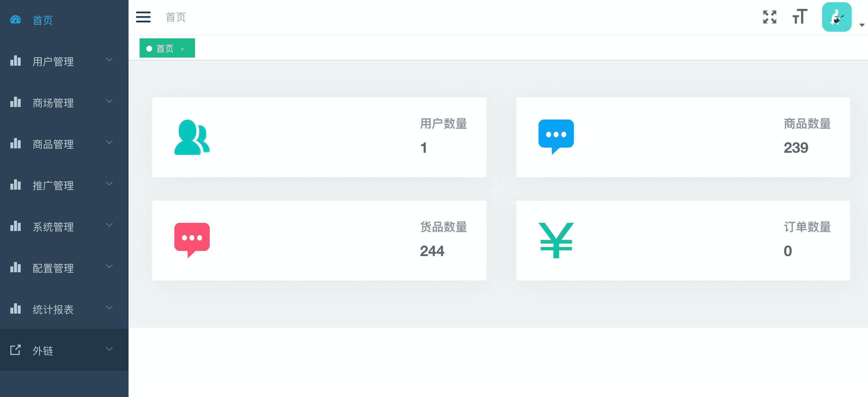Image resolution: width=868 pixels, height=397 pixels.
Task: Toggle fullscreen mode icon
Action: coord(770,17)
